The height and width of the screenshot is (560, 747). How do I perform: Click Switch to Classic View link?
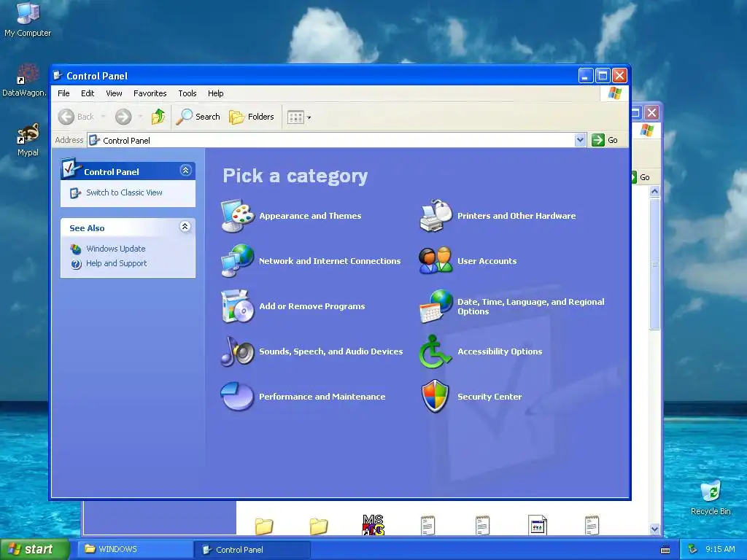point(124,192)
